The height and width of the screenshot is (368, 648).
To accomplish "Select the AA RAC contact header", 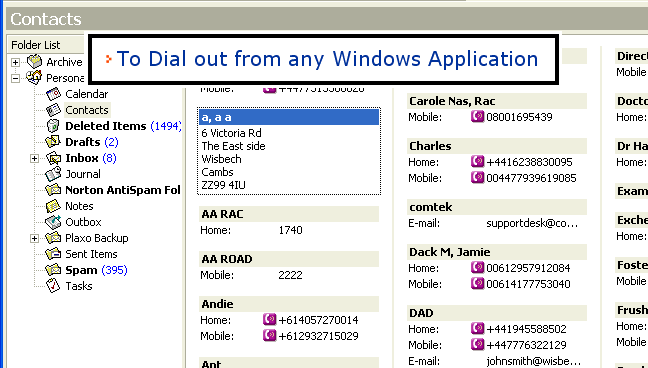I will click(x=289, y=214).
